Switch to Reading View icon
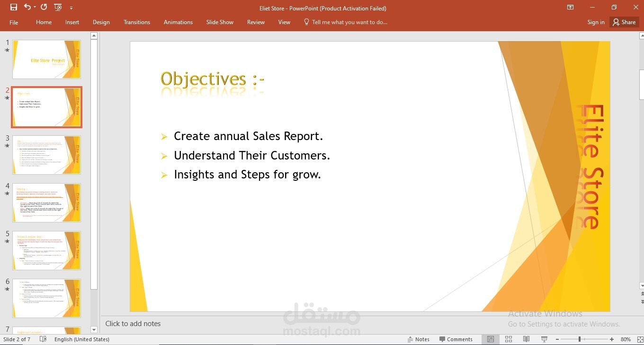 (x=526, y=339)
